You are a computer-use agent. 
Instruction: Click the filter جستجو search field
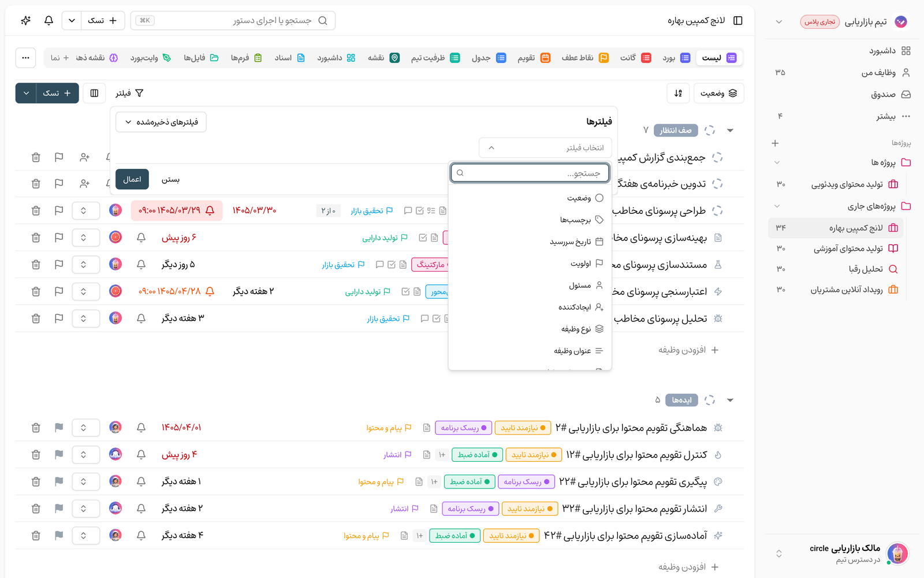click(x=530, y=173)
